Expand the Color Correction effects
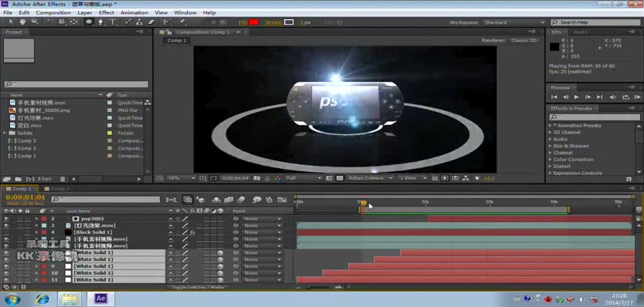The image size is (644, 307). [x=550, y=160]
